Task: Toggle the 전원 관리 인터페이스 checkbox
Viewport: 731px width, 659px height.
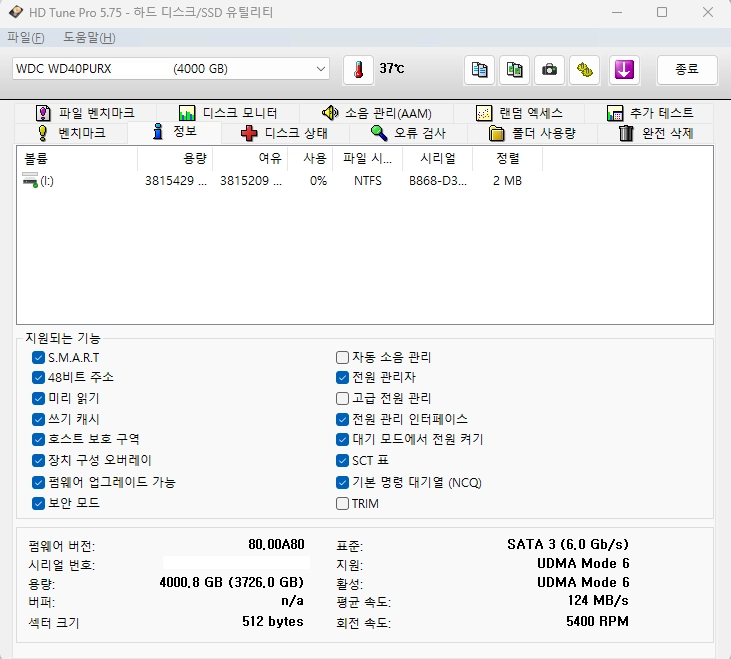Action: (x=342, y=419)
